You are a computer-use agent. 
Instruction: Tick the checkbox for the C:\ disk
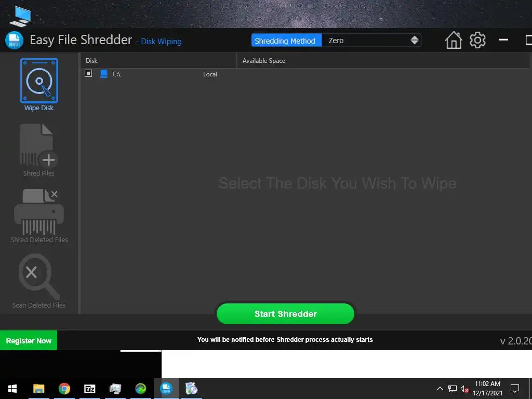[88, 73]
